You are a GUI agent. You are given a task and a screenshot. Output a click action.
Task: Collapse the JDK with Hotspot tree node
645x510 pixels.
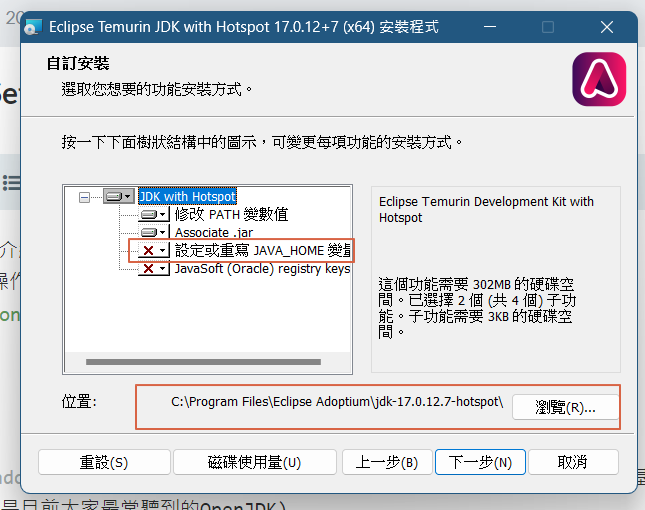pos(84,197)
